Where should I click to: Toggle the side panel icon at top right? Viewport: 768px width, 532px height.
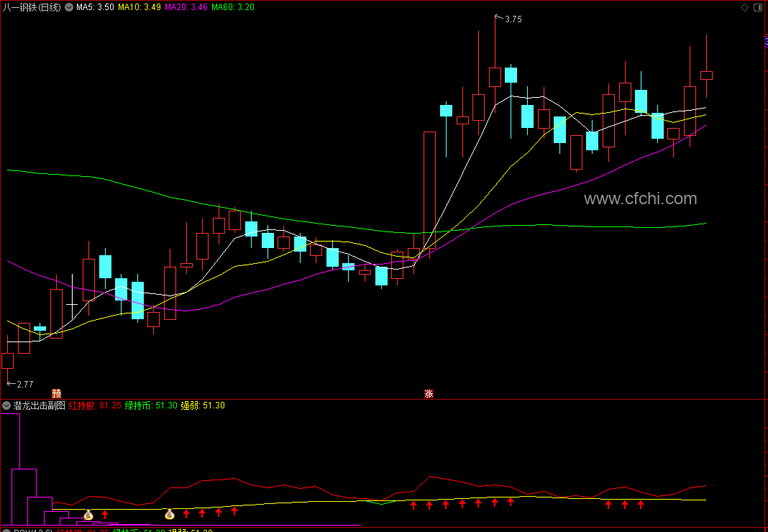click(759, 7)
